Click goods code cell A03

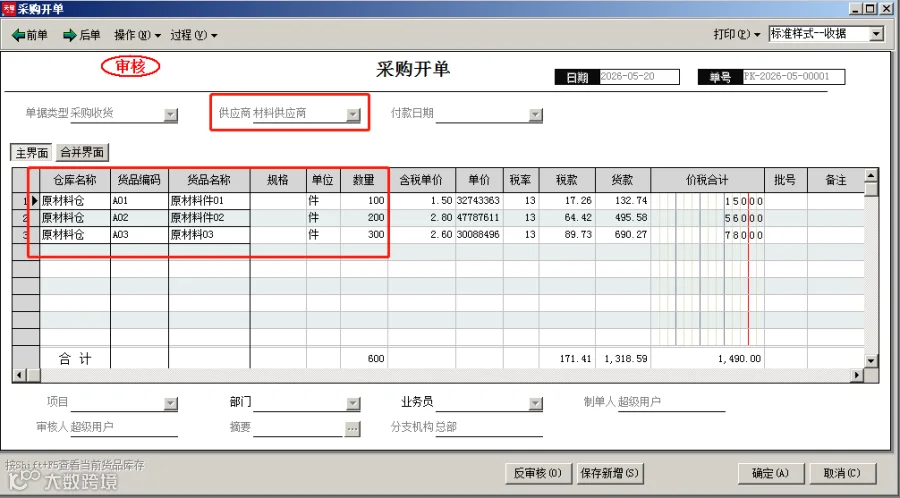[139, 235]
